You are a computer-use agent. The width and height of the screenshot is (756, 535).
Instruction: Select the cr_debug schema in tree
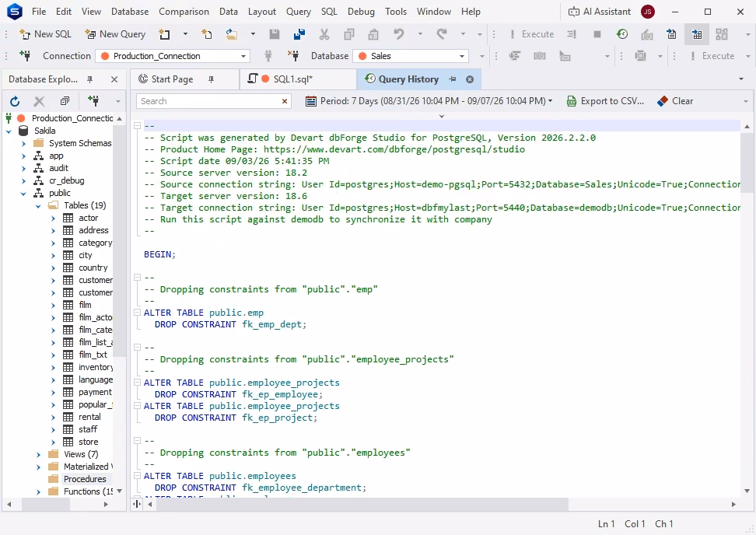[x=67, y=180]
